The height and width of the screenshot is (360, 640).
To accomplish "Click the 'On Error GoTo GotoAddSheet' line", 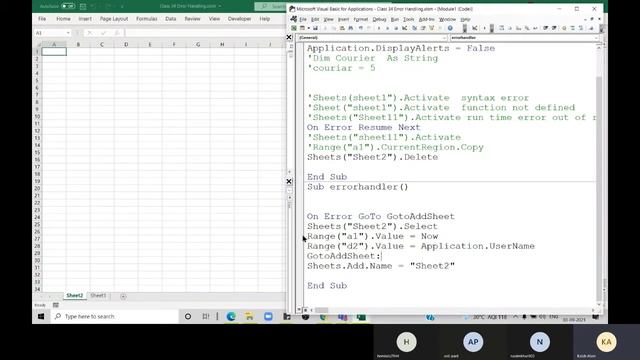I will [x=380, y=216].
